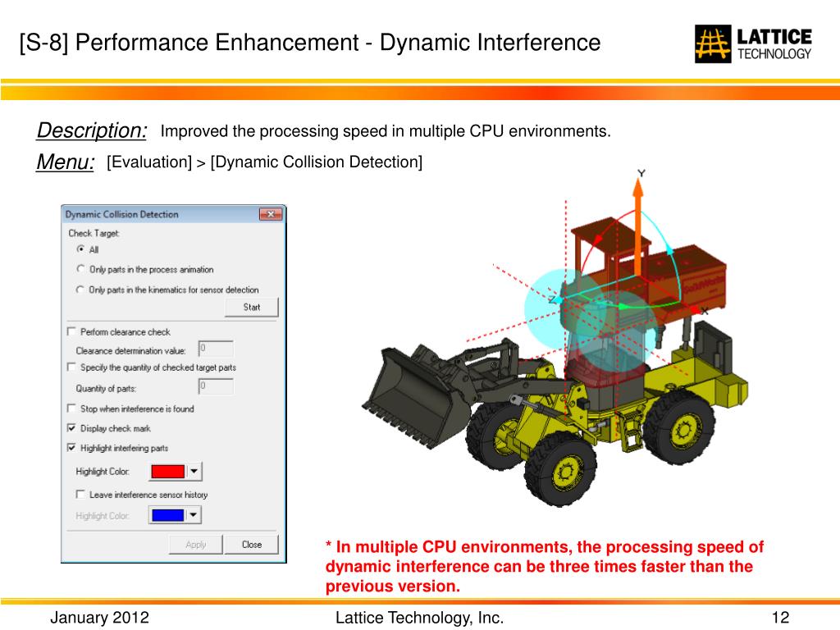The height and width of the screenshot is (630, 840).
Task: Click the red Highlight Color swatch
Action: point(167,472)
